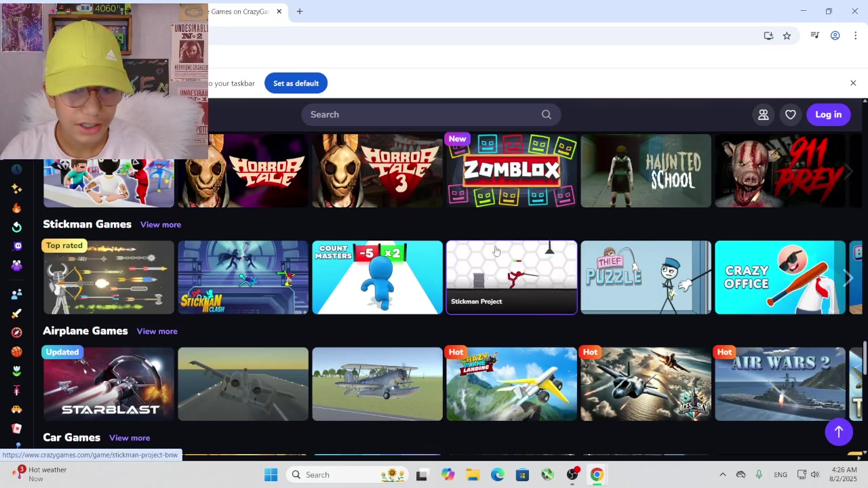Open the flame trending icon in sidebar
Screen dimensions: 868x488
[x=16, y=208]
